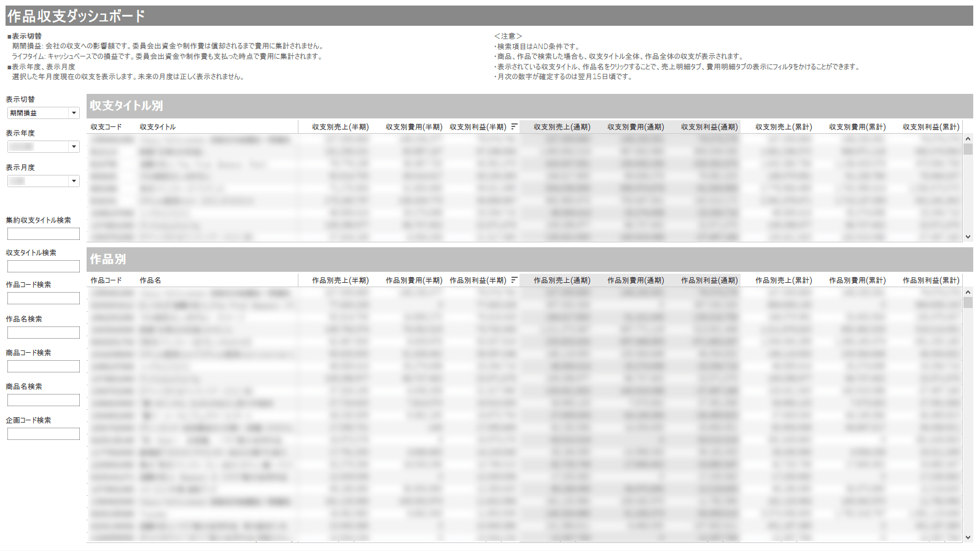
Task: Click the 収支別売上(累計) column header
Action: [x=784, y=127]
